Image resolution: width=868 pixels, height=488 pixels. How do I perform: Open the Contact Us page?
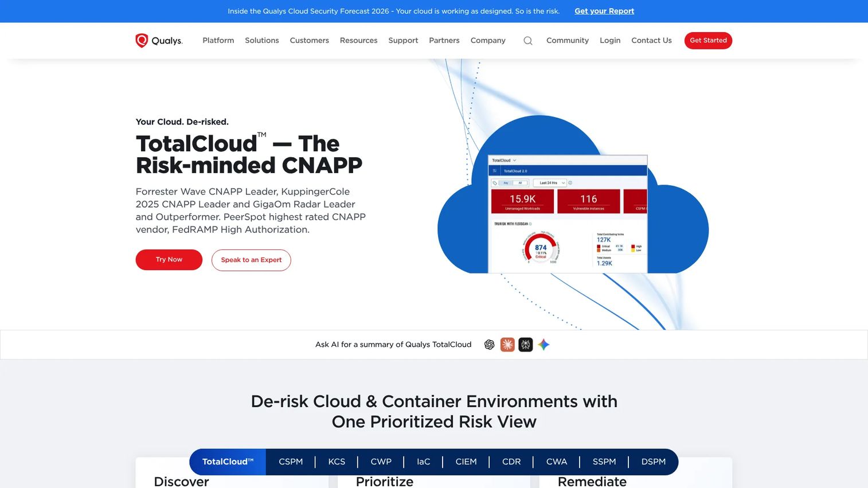(x=651, y=40)
